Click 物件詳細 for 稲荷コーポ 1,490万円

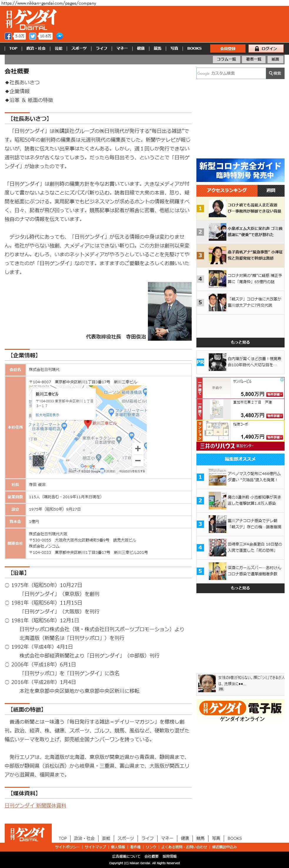(275, 437)
